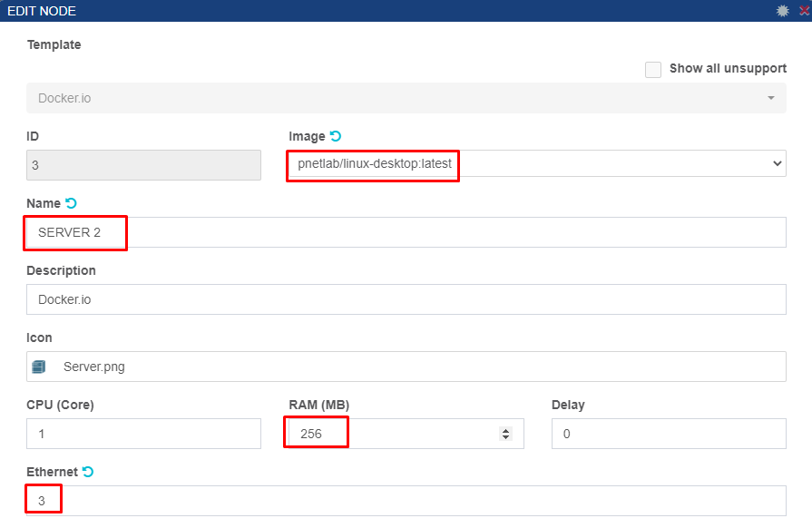Enable Show all unsupport checkbox
Viewport: 812px width, 528px height.
653,69
